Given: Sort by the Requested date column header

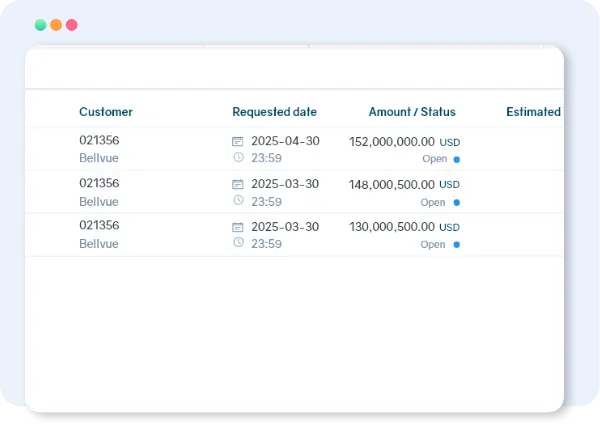Looking at the screenshot, I should 274,112.
